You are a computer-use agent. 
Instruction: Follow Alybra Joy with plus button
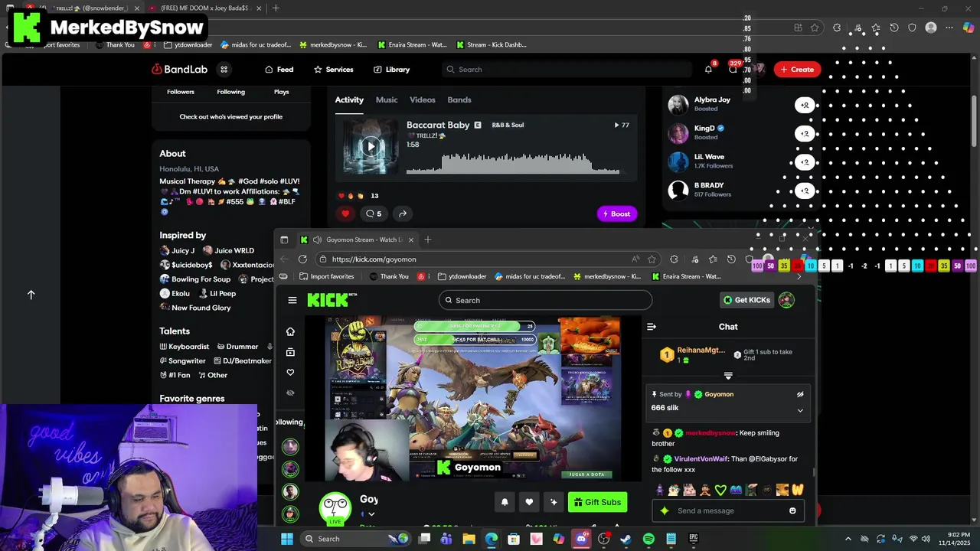pos(805,105)
